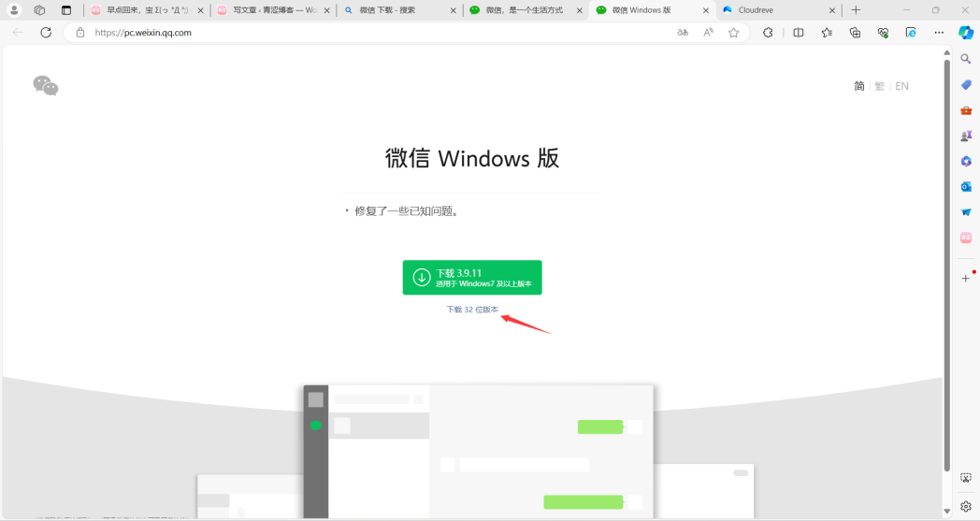Switch to the 写文章 青涩博客 tab

[273, 10]
